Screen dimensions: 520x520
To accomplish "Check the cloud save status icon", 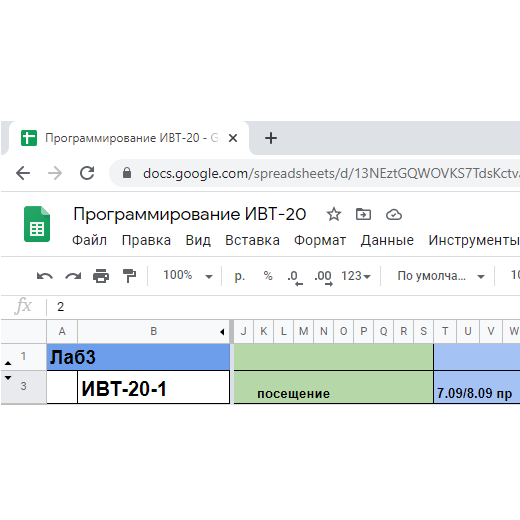I will tap(394, 215).
